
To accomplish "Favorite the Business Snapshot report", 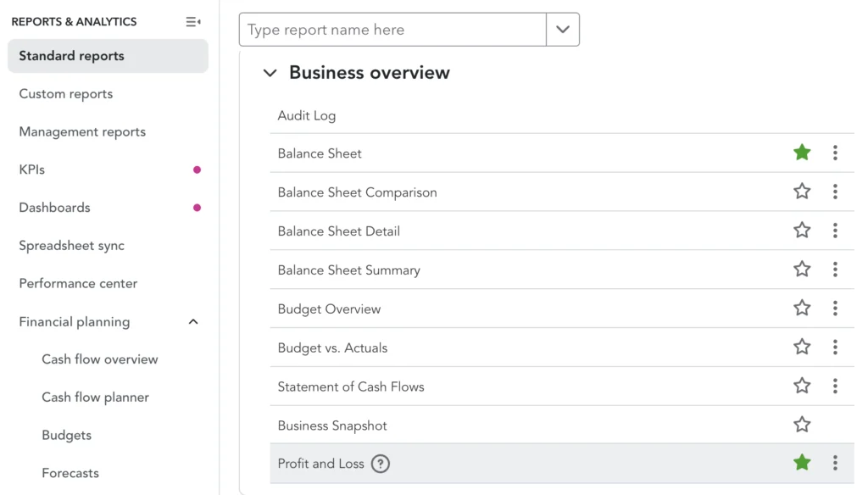I will [x=802, y=424].
